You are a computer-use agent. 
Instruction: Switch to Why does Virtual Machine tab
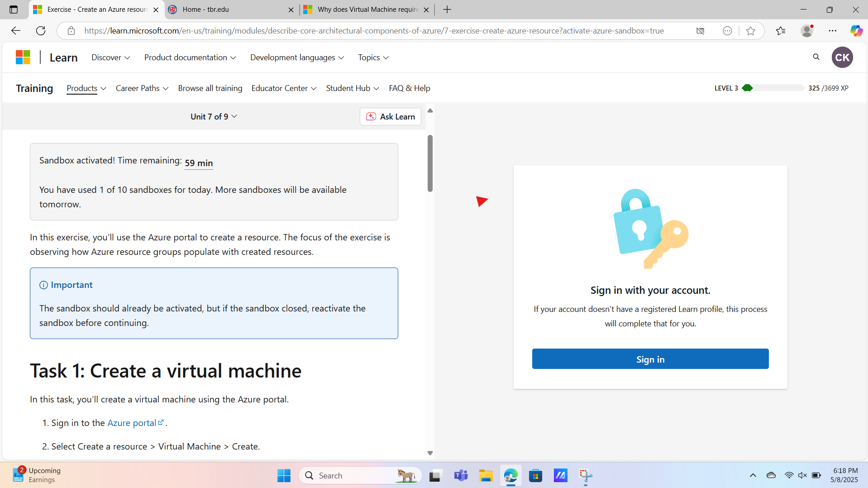coord(367,10)
